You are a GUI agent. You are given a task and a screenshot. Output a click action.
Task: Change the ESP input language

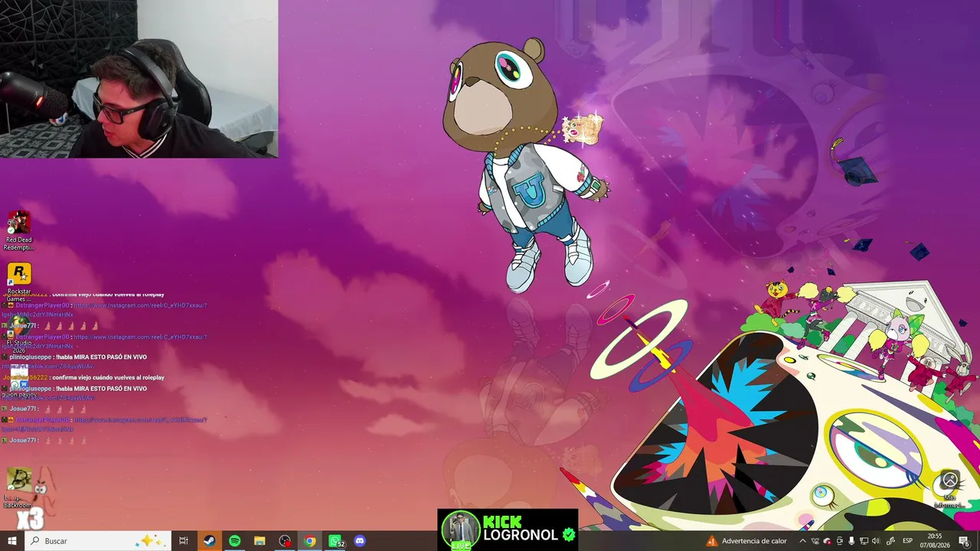[x=907, y=541]
